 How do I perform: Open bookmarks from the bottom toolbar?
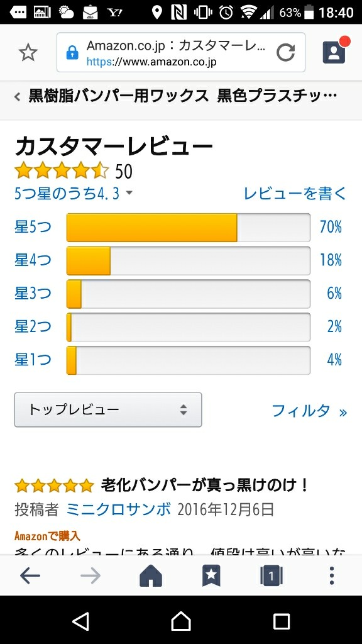coord(211,576)
